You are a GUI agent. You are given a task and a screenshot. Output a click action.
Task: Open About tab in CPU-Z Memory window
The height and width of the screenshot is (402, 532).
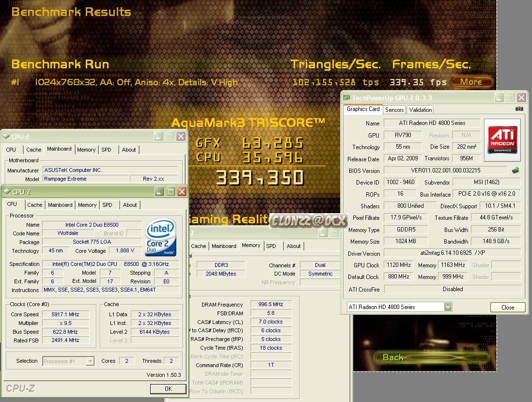coord(294,246)
